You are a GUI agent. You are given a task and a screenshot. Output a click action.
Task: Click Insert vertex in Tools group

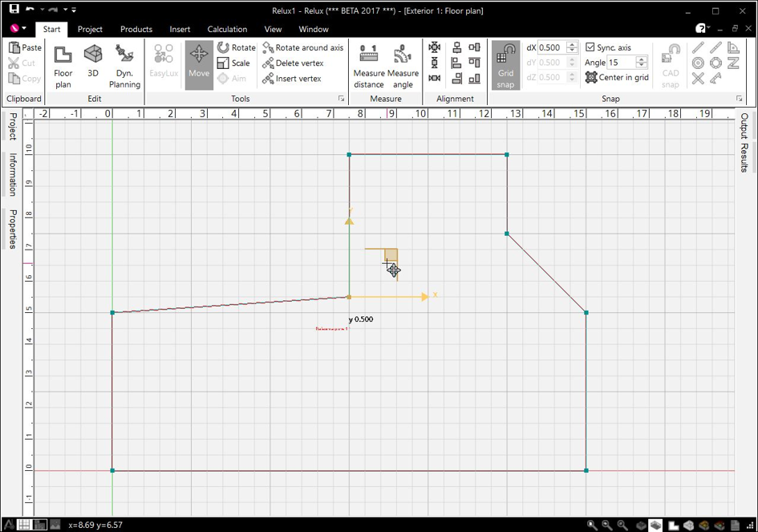291,79
